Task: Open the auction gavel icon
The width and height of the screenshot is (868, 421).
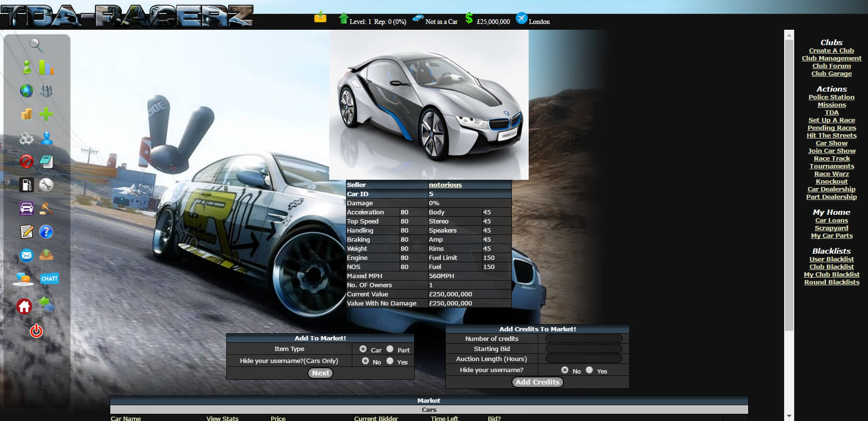Action: (46, 209)
